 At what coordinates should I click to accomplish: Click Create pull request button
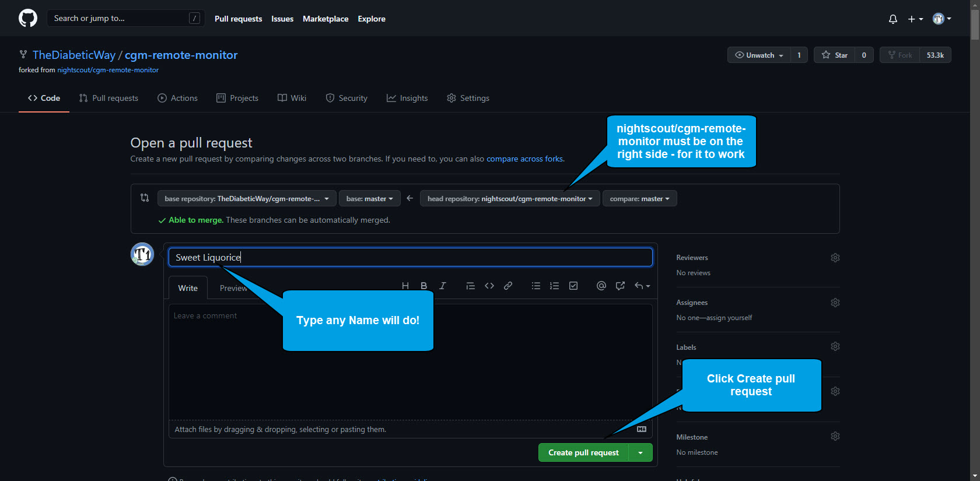coord(583,452)
